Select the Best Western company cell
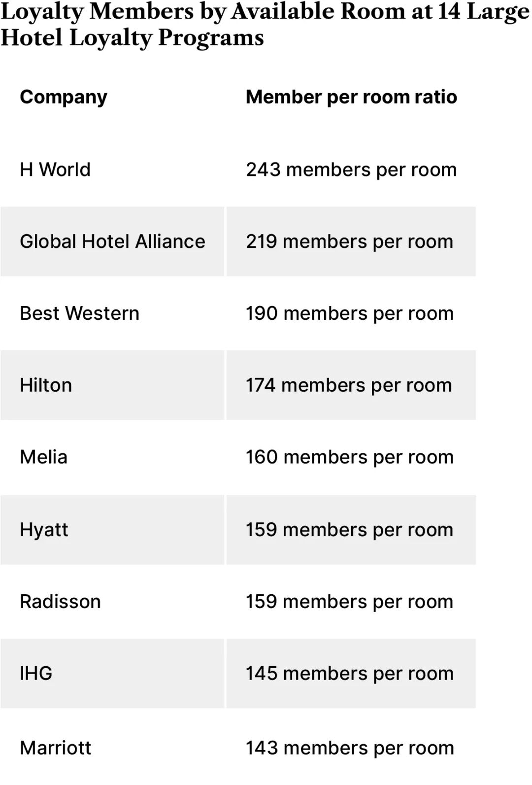The image size is (532, 785). pyautogui.click(x=79, y=313)
